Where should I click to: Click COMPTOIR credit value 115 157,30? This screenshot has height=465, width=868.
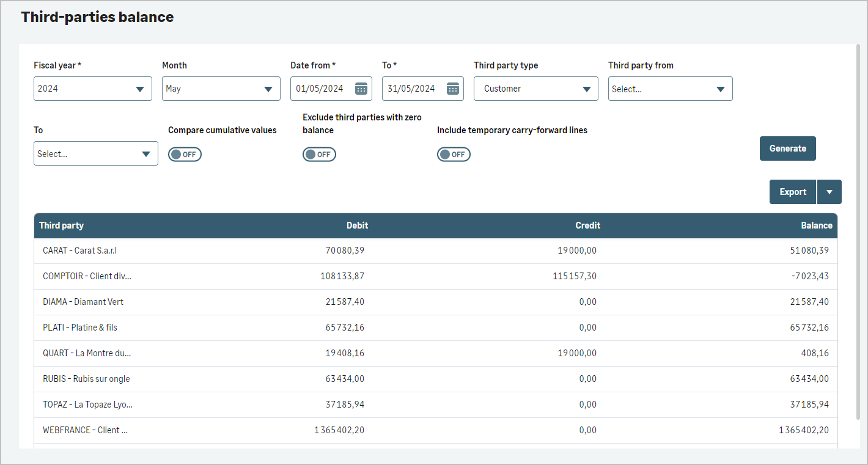pyautogui.click(x=574, y=276)
